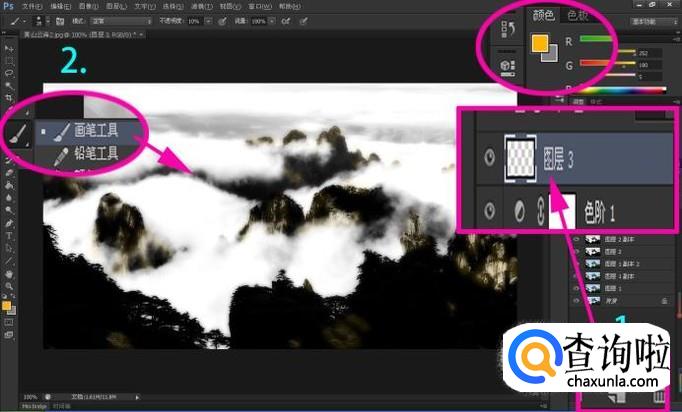Select the Crop tool

(x=9, y=98)
